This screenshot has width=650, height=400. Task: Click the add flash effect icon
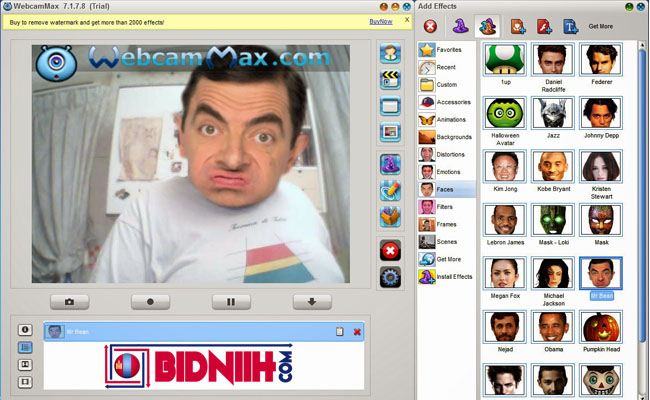point(544,27)
